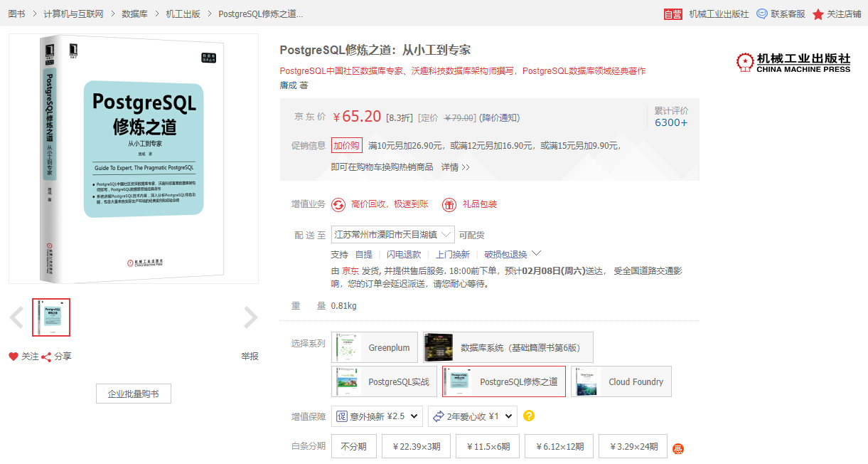Click the 联系客服 chat icon

pyautogui.click(x=762, y=14)
